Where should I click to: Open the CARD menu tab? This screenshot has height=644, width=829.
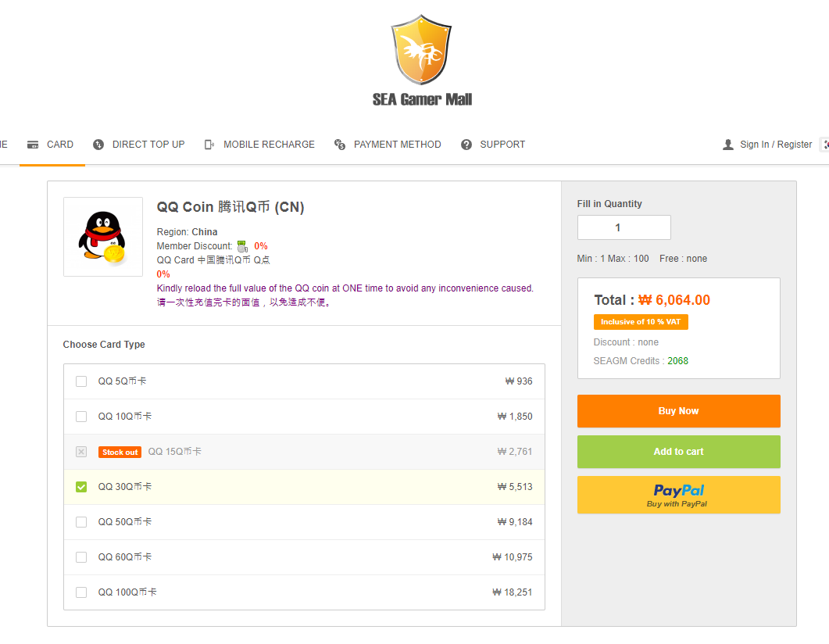click(51, 145)
